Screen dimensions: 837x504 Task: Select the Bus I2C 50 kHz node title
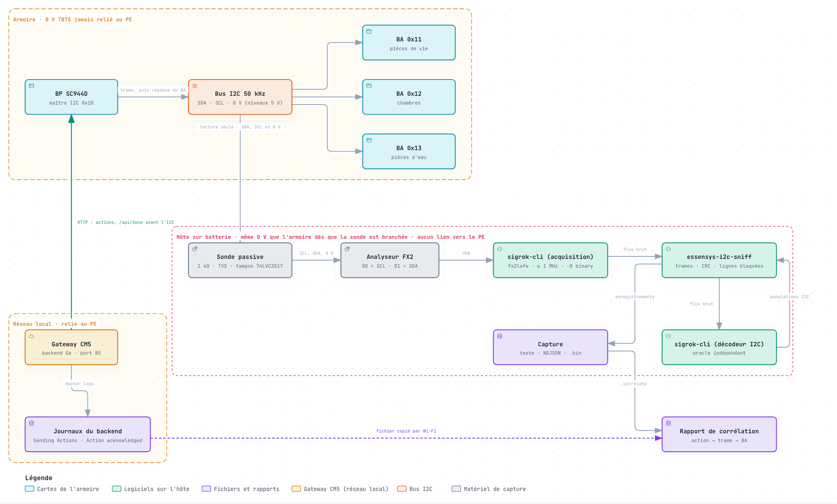(240, 94)
